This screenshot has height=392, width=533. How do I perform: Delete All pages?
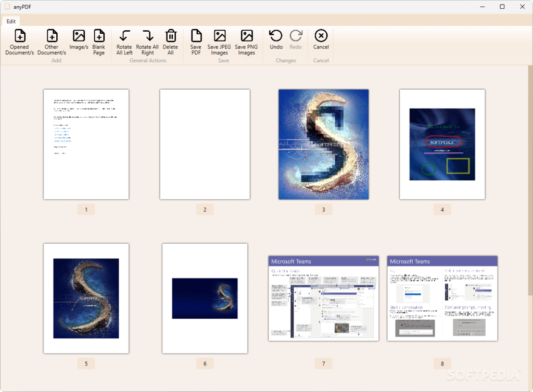[x=171, y=43]
